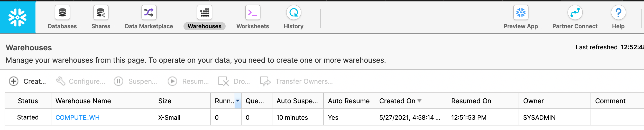The image size is (644, 130).
Task: Open Worksheets terminal icon
Action: pyautogui.click(x=253, y=12)
